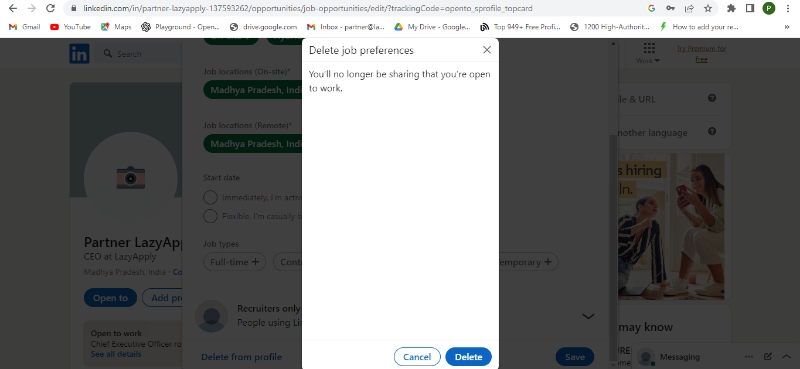Open the My Drive - Google bookmark
800x369 pixels.
432,27
